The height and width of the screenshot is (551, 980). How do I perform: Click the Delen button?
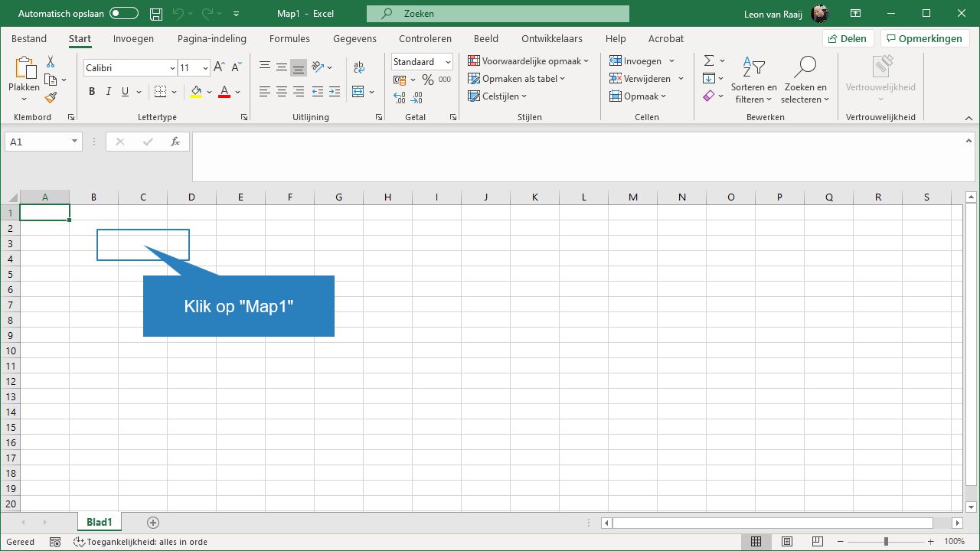coord(848,37)
